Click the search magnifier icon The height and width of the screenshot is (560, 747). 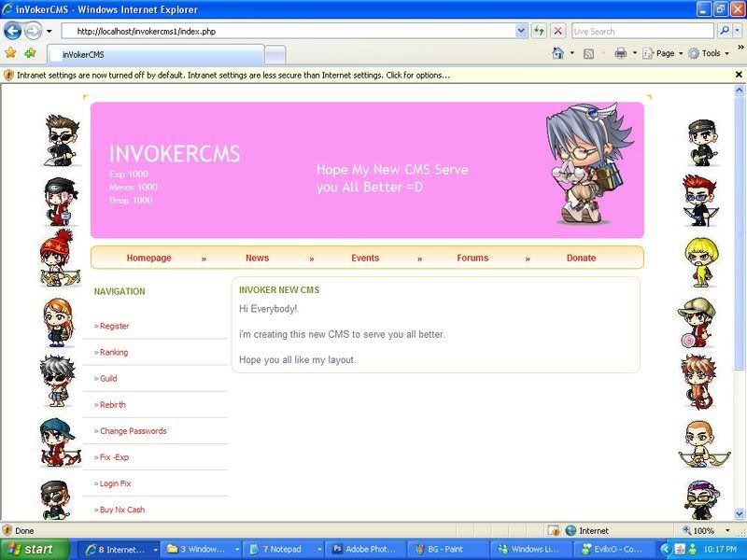point(725,32)
